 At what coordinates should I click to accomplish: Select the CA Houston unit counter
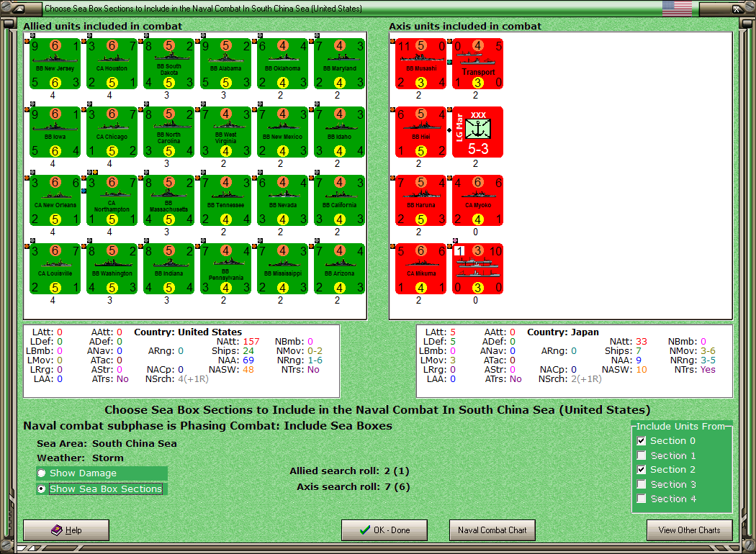tap(112, 64)
